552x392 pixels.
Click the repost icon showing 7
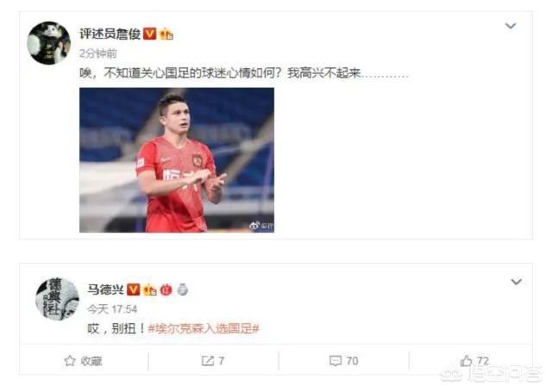[x=213, y=361]
